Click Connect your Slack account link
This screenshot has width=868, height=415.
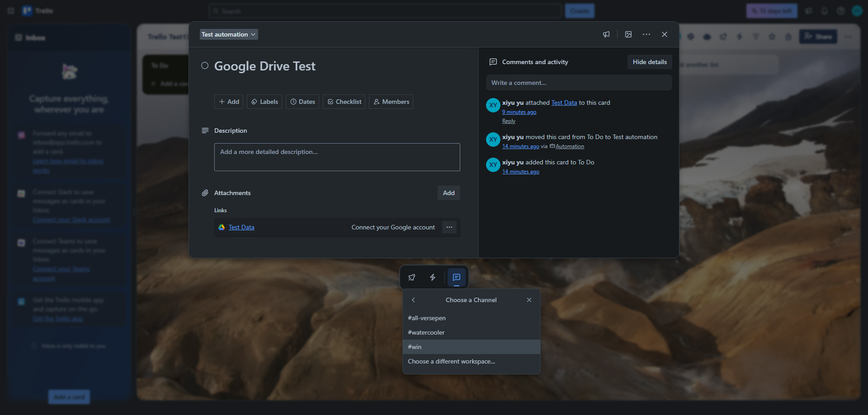pos(71,220)
